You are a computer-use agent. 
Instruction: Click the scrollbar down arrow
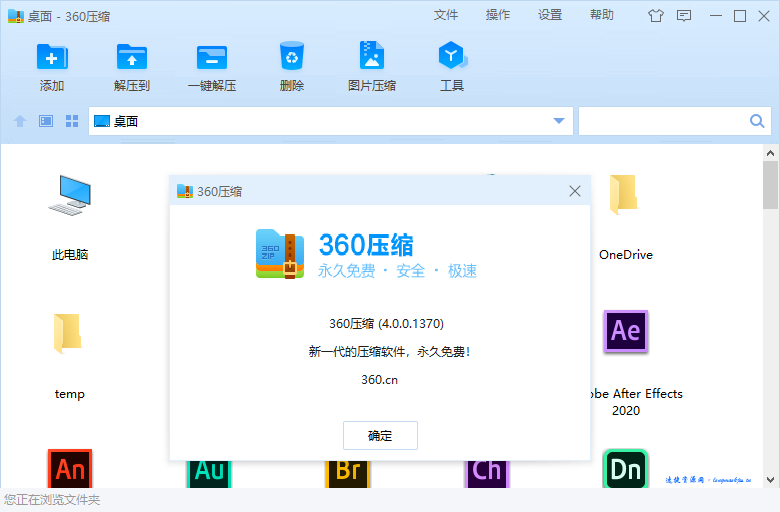click(770, 480)
